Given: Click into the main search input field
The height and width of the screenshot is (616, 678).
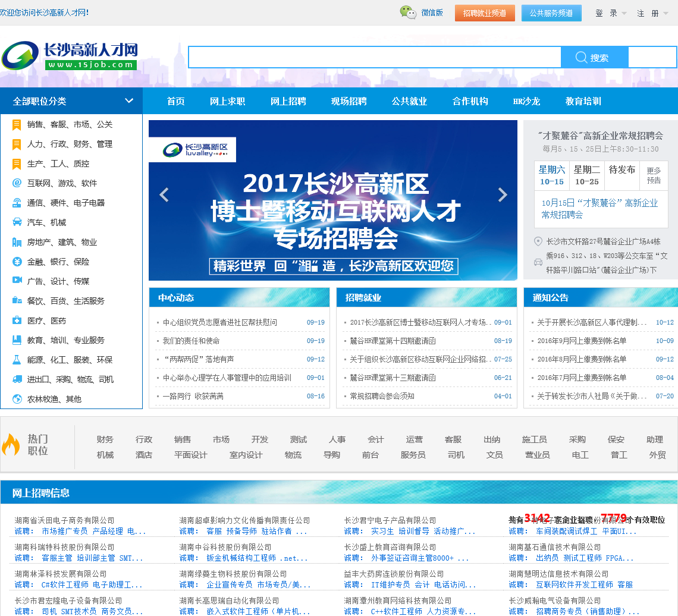Looking at the screenshot, I should click(375, 58).
